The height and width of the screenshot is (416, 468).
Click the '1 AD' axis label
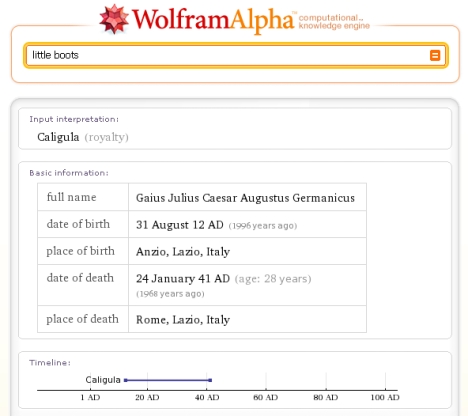pos(90,397)
